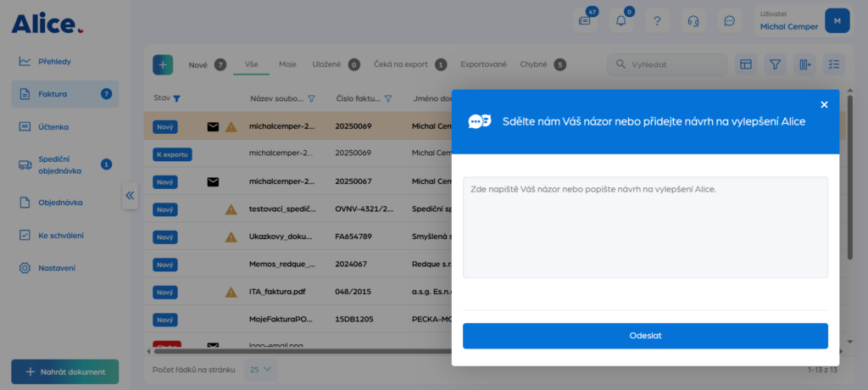Open the notifications bell icon
The width and height of the screenshot is (868, 390).
point(621,20)
